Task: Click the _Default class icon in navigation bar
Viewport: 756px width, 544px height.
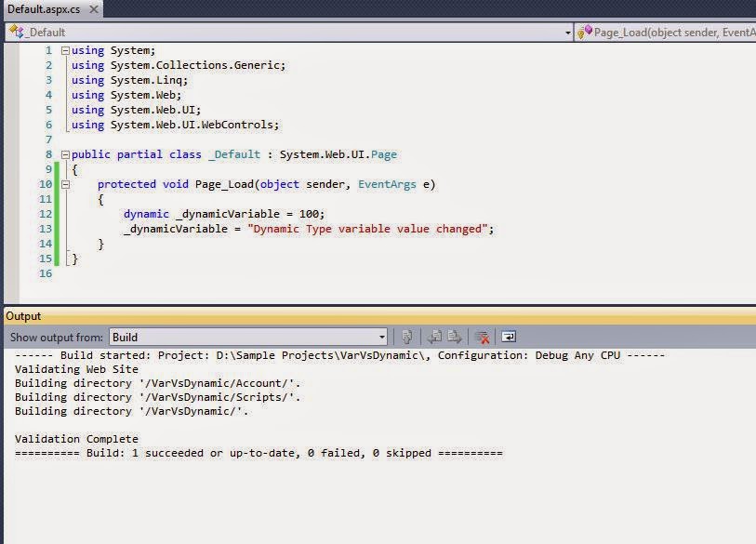Action: coord(17,32)
